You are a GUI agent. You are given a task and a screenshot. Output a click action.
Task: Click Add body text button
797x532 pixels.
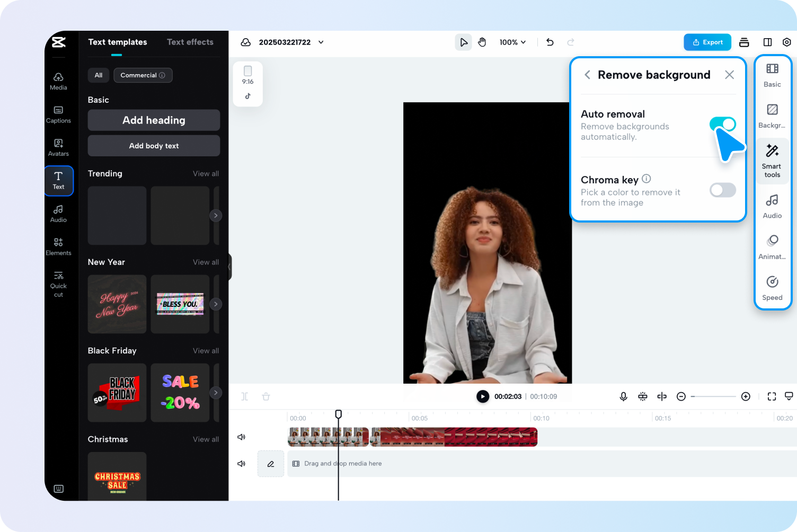[154, 146]
